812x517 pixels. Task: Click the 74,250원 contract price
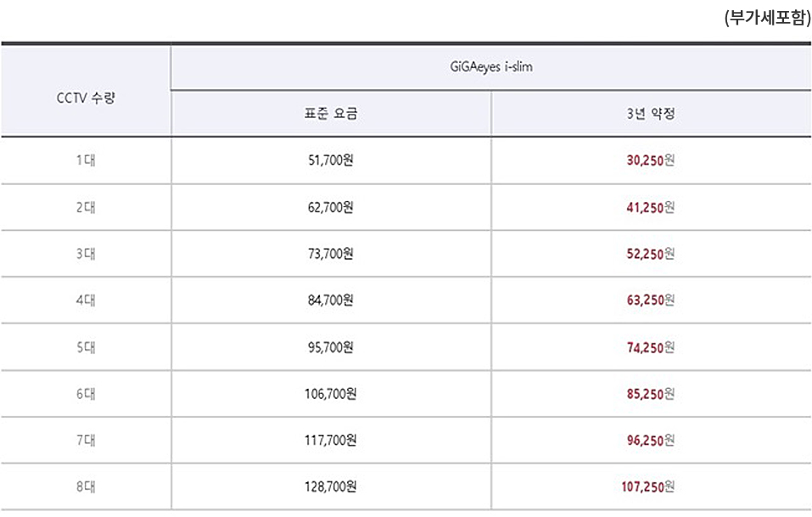click(x=650, y=347)
